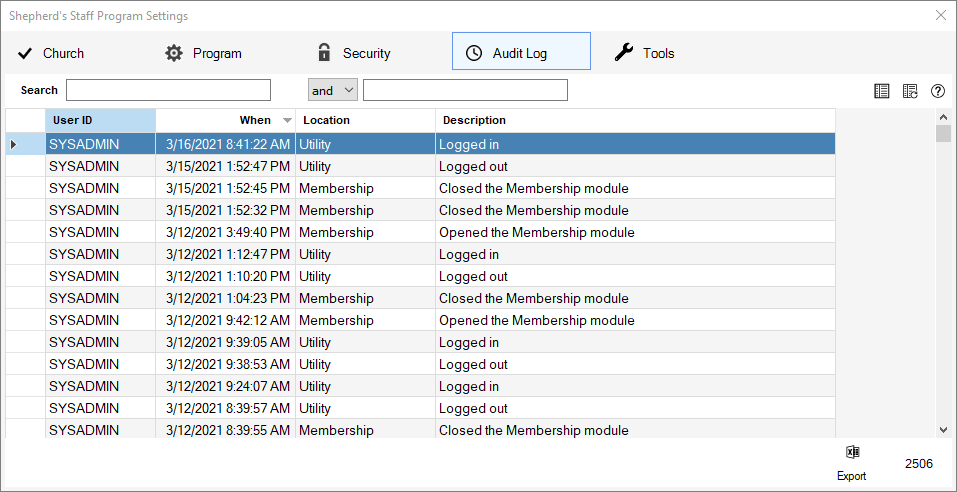This screenshot has width=957, height=492.
Task: Click the second search field after 'and'
Action: pos(465,91)
